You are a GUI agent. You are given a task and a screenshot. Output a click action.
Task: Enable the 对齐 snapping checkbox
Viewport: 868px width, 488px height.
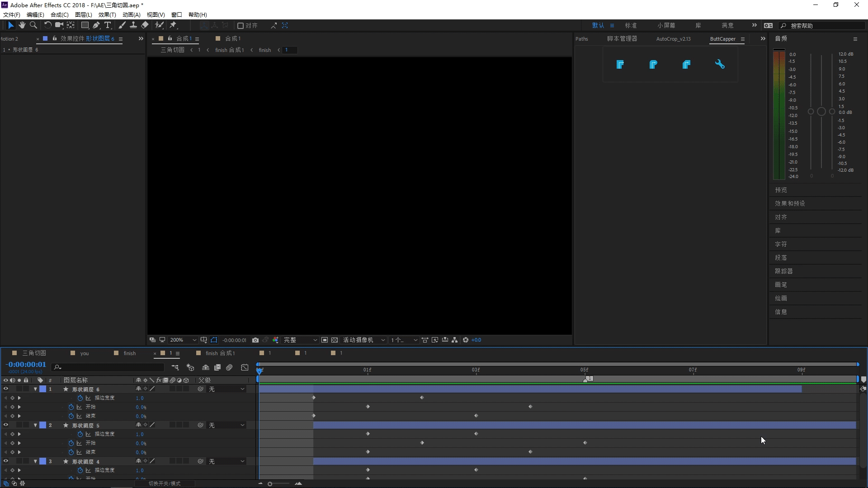pos(241,26)
